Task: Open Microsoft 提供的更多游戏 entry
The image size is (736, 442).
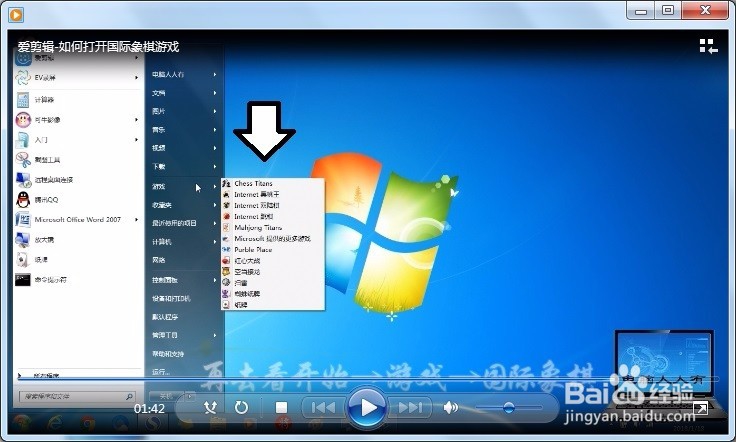Action: coord(273,238)
